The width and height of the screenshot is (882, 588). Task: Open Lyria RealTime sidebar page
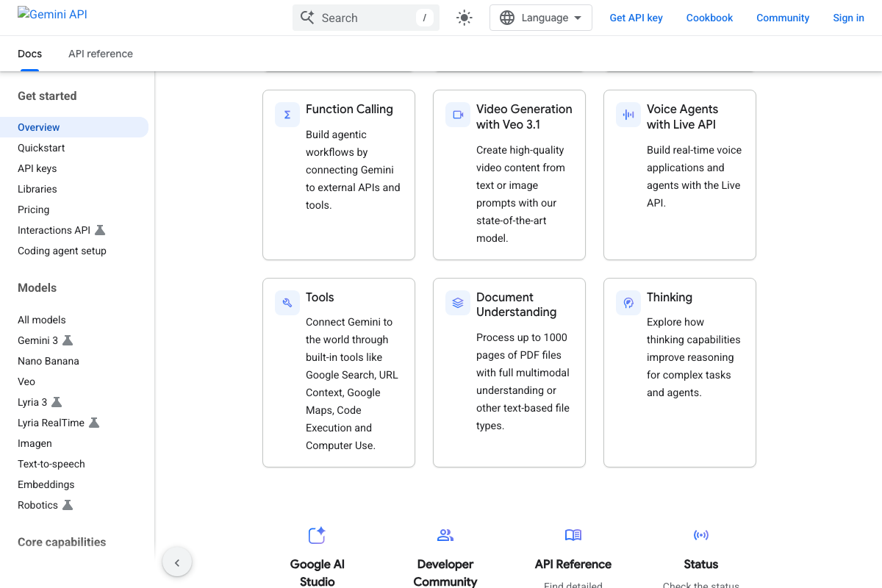[x=51, y=423]
